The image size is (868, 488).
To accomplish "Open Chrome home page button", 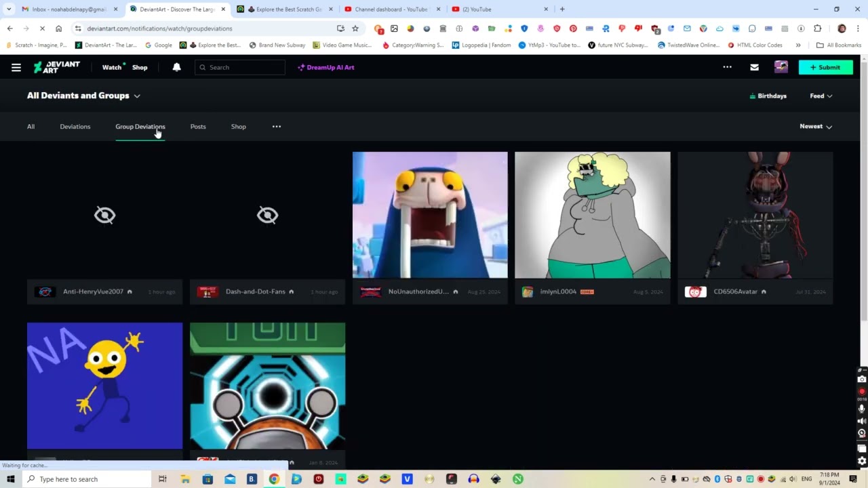I will [58, 28].
